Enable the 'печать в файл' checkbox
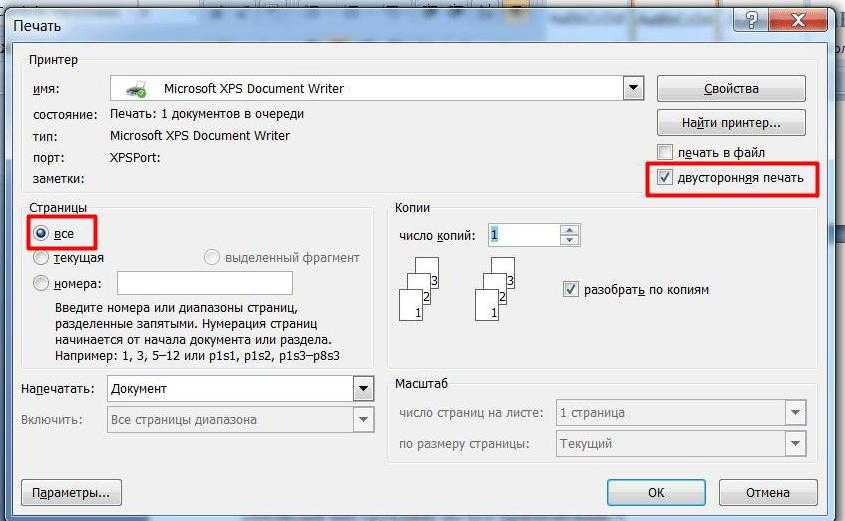 pyautogui.click(x=665, y=152)
